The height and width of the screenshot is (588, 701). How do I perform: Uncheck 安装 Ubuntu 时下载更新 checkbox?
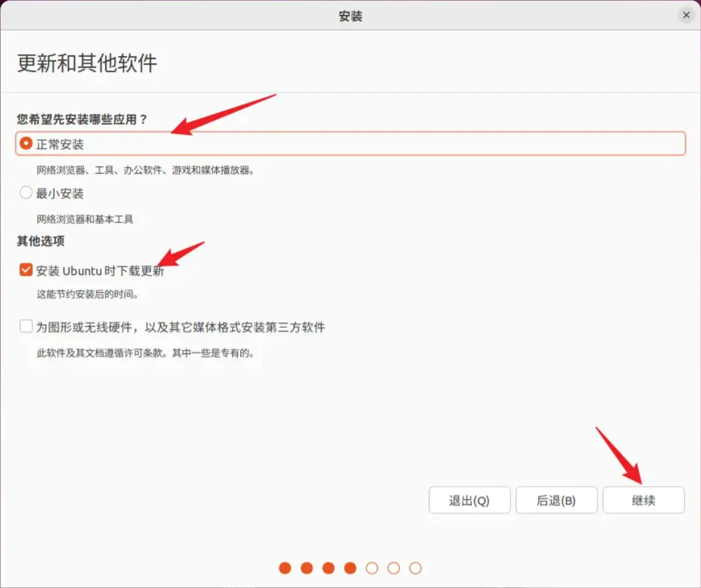26,270
